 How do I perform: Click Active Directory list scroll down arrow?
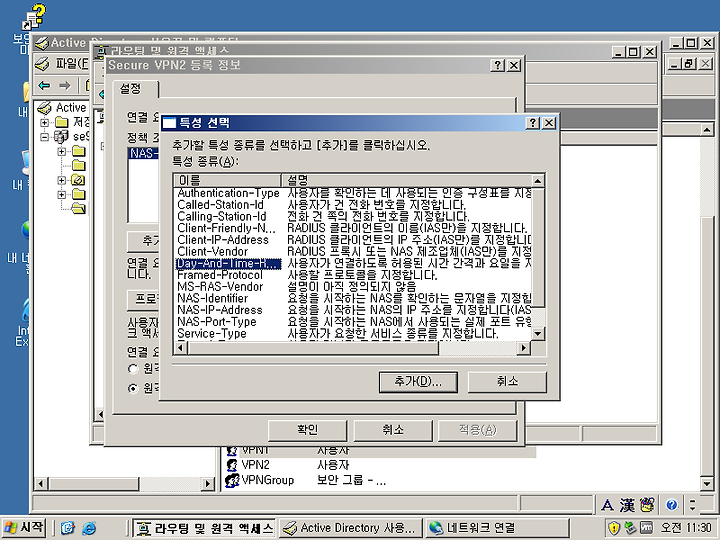[x=707, y=484]
